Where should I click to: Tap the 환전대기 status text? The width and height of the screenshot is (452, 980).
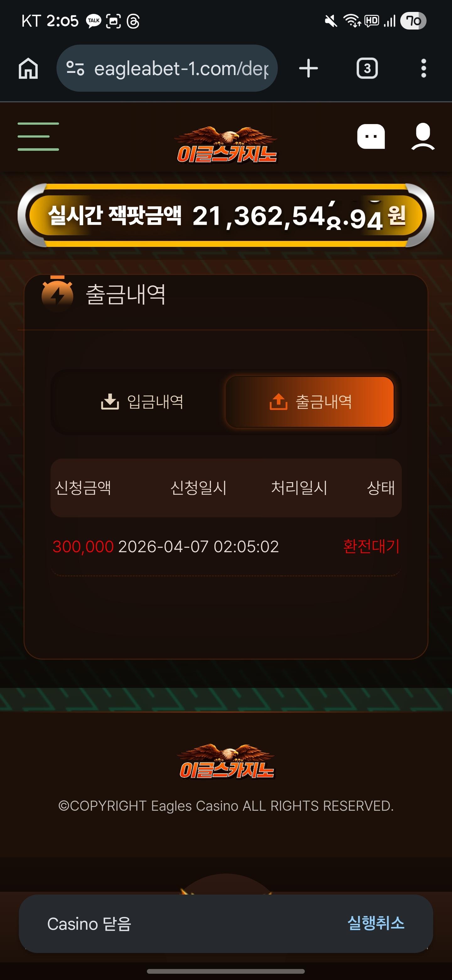371,546
